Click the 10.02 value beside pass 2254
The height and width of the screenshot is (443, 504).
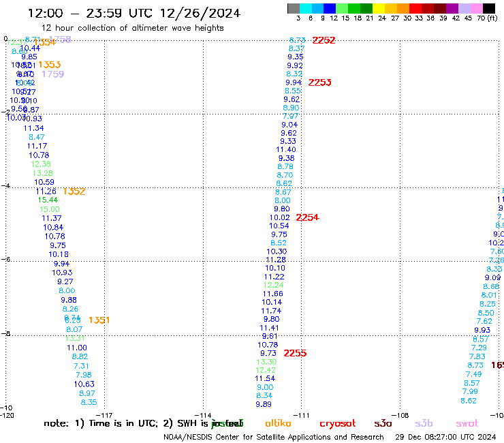coord(280,218)
